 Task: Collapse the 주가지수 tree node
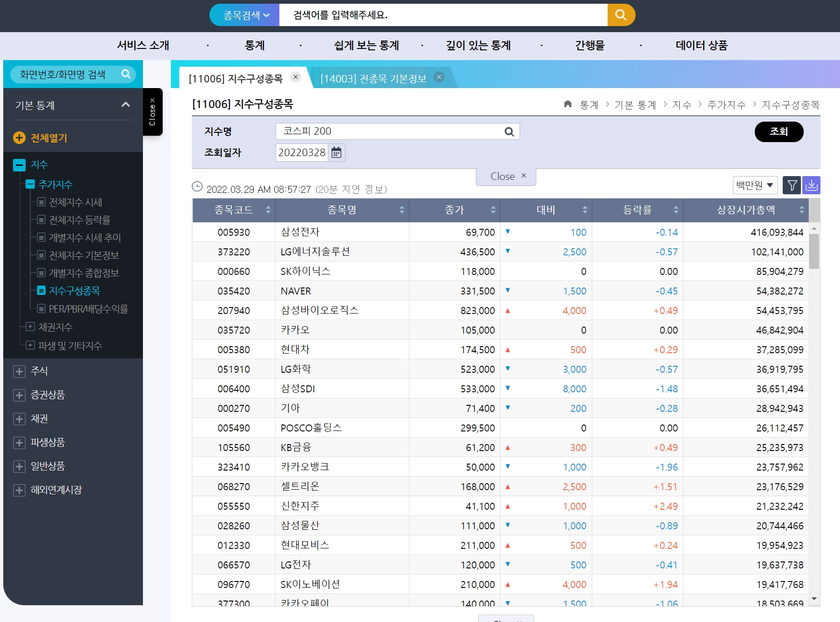[30, 184]
